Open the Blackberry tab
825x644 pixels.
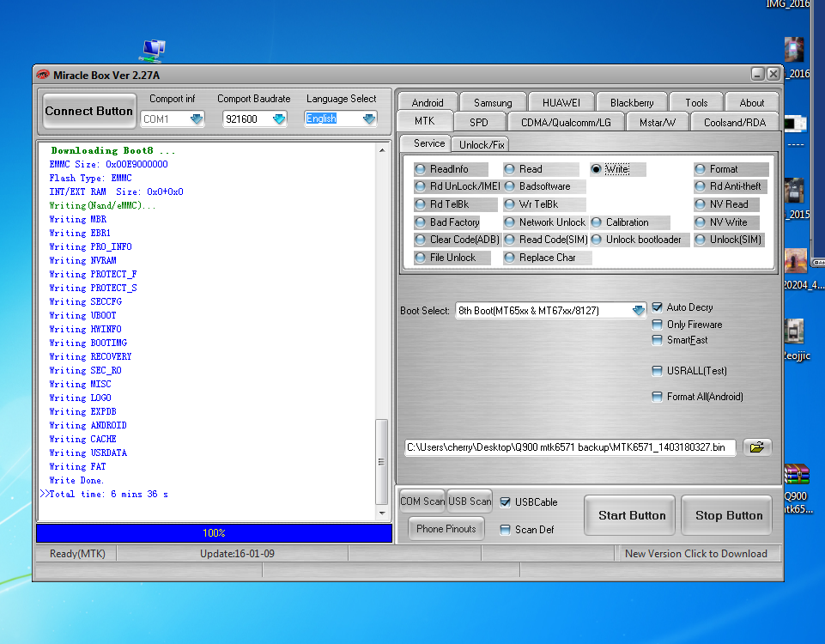631,102
